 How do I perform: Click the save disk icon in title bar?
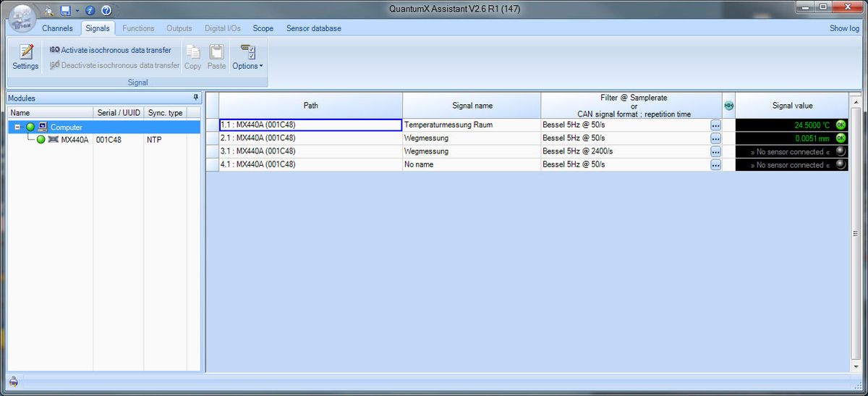[x=65, y=10]
